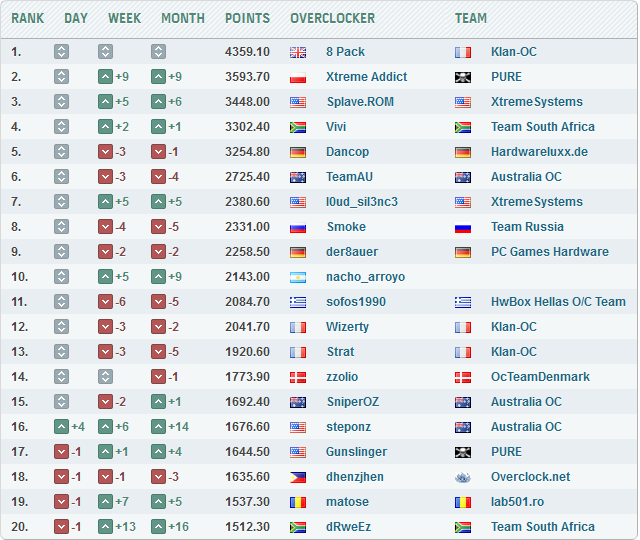Screen dimensions: 640x540
Task: Click the Philippines flag beside dhenzjhen
Action: 298,477
